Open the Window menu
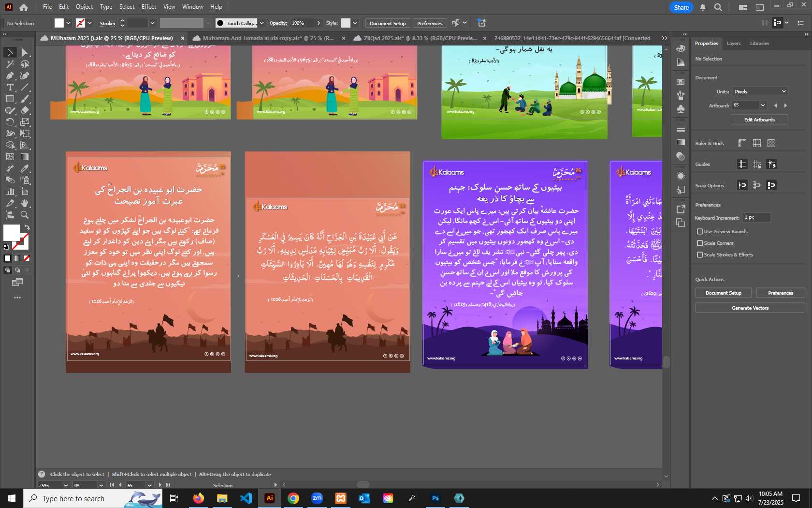The height and width of the screenshot is (508, 812). click(192, 7)
